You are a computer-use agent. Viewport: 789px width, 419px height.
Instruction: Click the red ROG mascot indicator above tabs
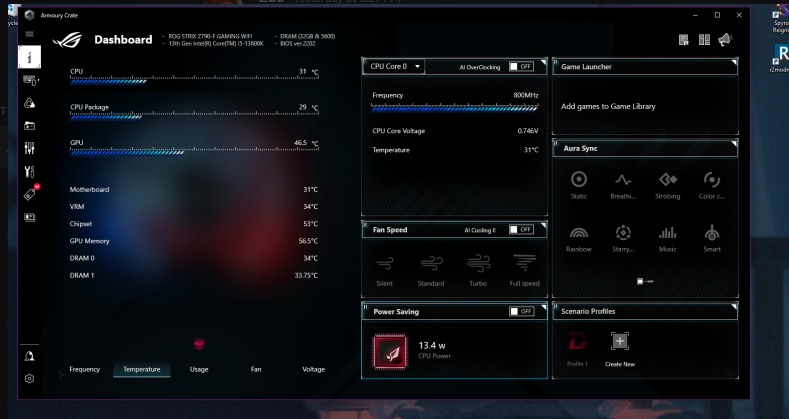[x=199, y=344]
